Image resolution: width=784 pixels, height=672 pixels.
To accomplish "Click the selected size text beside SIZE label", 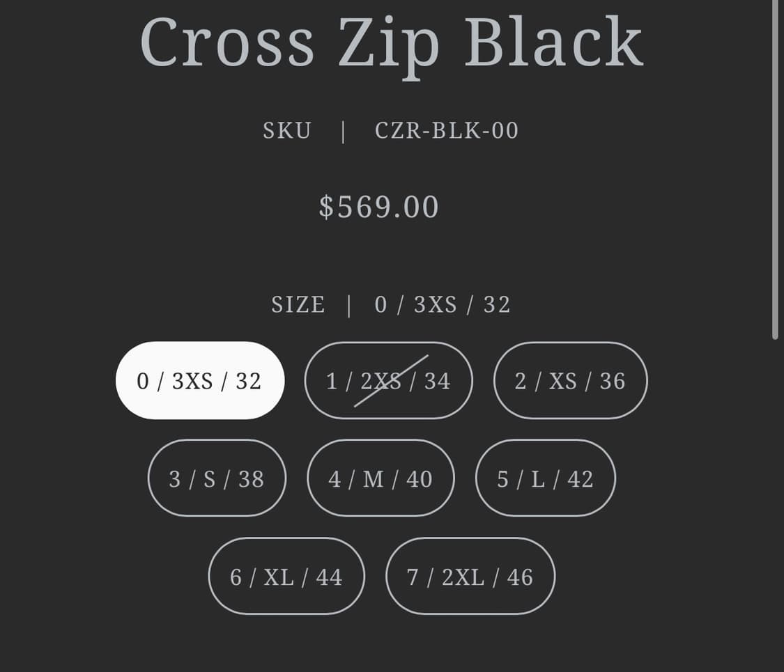I will pos(443,304).
